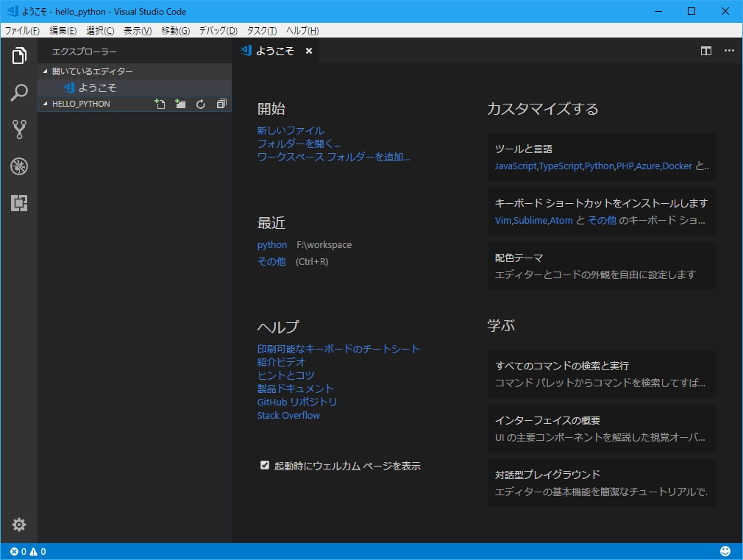Screen dimensions: 743x560
Task: Open the 移動(G) menu
Action: [175, 30]
